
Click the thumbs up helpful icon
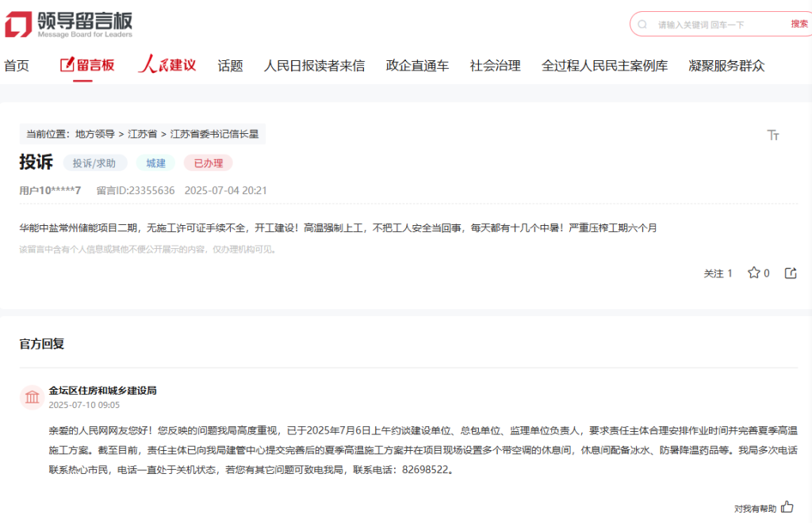click(x=787, y=507)
